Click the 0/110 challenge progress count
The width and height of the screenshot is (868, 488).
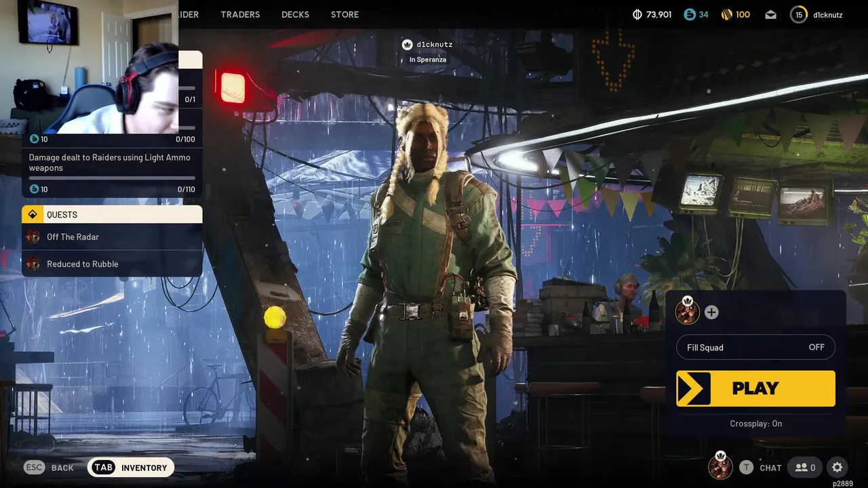pyautogui.click(x=186, y=189)
